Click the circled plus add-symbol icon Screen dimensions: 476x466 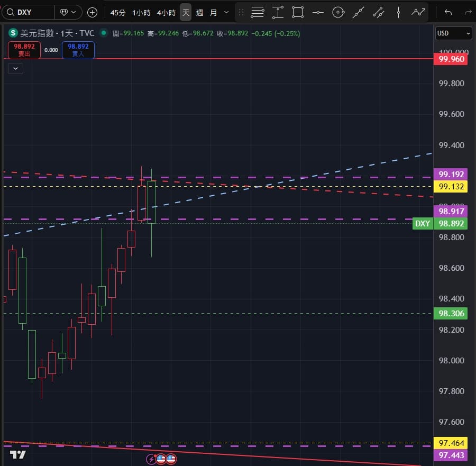[x=92, y=13]
